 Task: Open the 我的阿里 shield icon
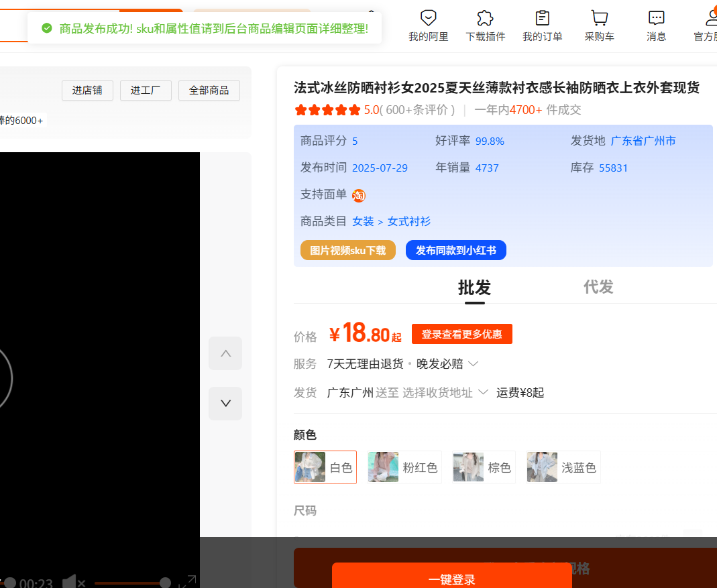click(x=428, y=18)
